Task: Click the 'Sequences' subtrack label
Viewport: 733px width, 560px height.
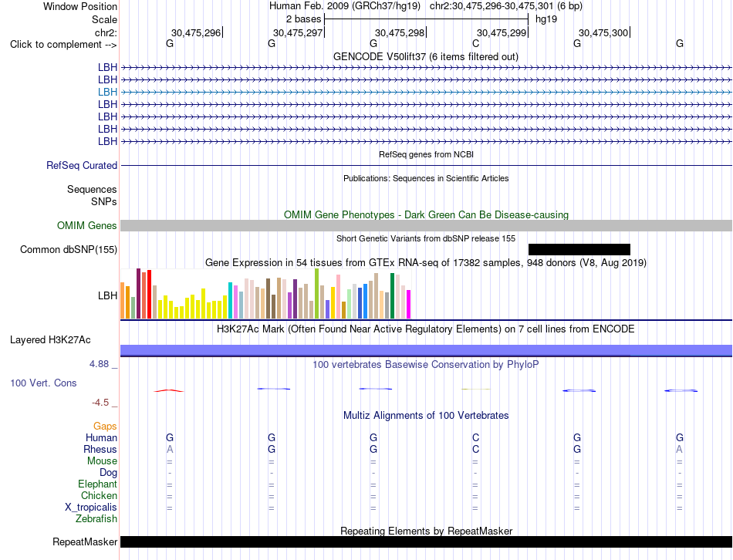Action: click(x=92, y=189)
